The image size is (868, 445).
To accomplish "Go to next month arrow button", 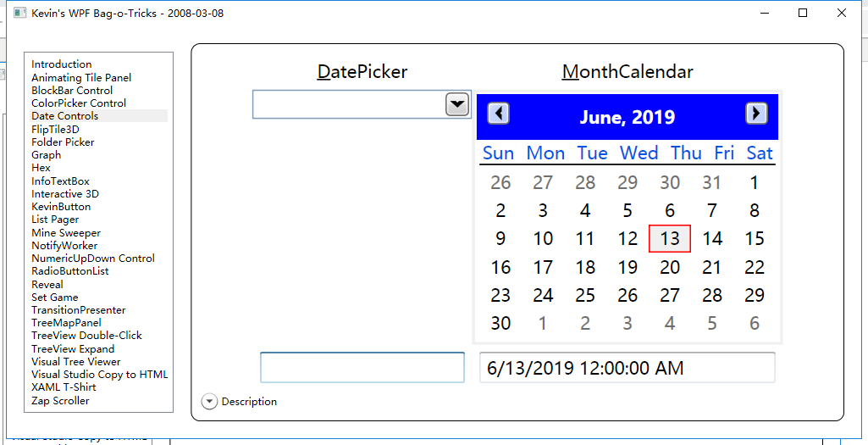I will click(x=756, y=114).
